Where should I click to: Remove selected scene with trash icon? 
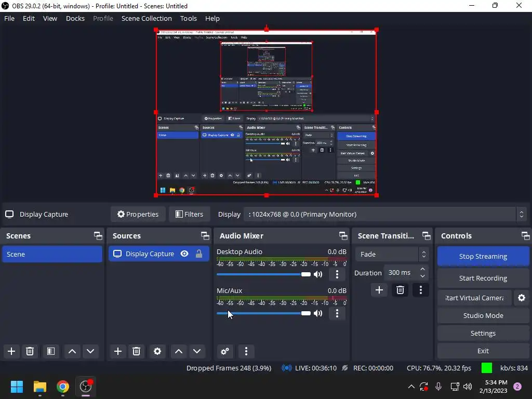30,351
